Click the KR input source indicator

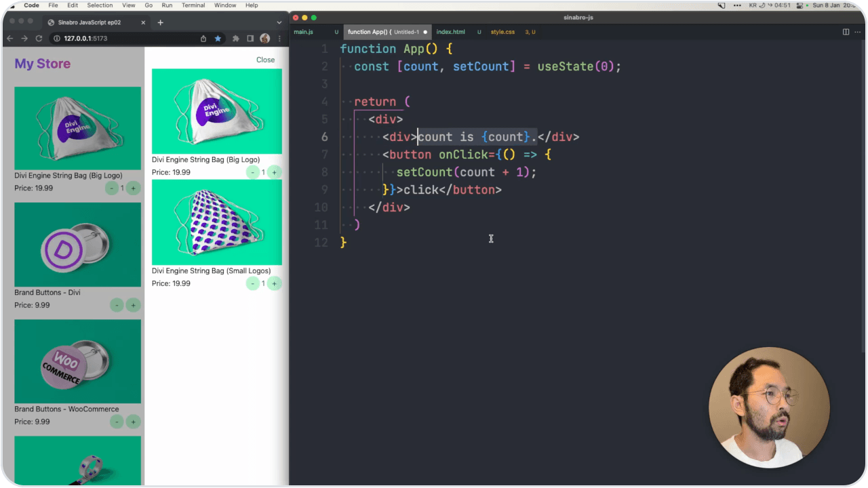753,5
